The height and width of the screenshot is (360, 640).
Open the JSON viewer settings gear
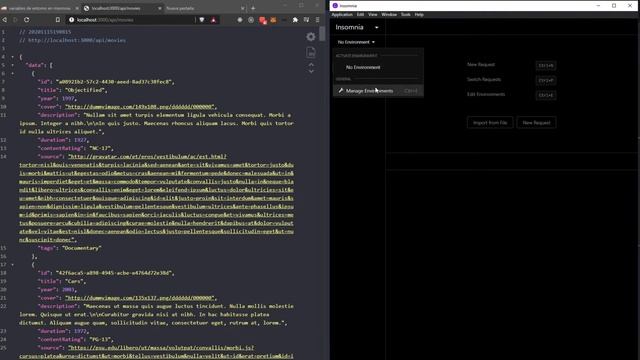point(311,37)
